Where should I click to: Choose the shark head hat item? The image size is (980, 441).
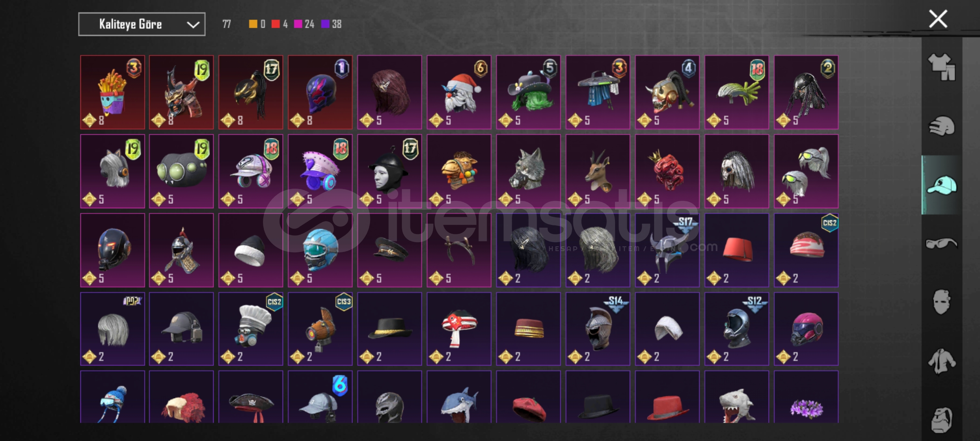[x=459, y=397]
